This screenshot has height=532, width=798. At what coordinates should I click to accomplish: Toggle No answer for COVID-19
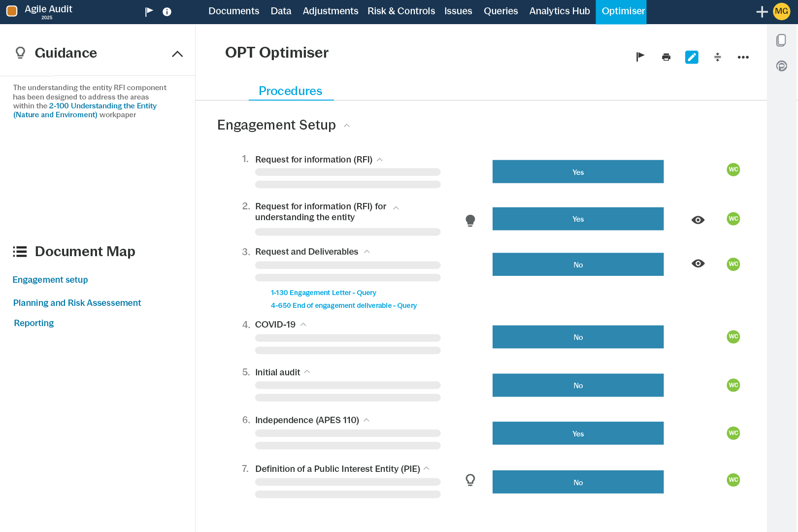(578, 337)
